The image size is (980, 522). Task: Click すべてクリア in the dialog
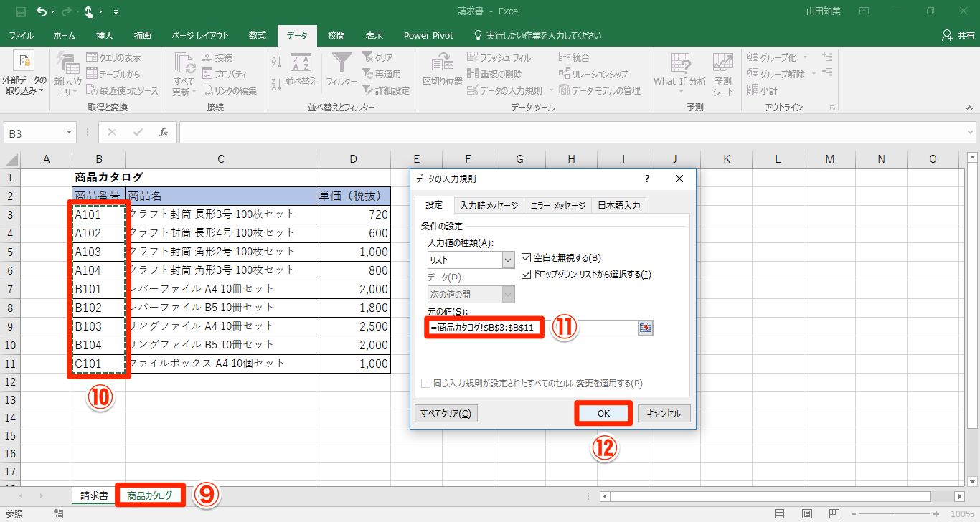(446, 413)
